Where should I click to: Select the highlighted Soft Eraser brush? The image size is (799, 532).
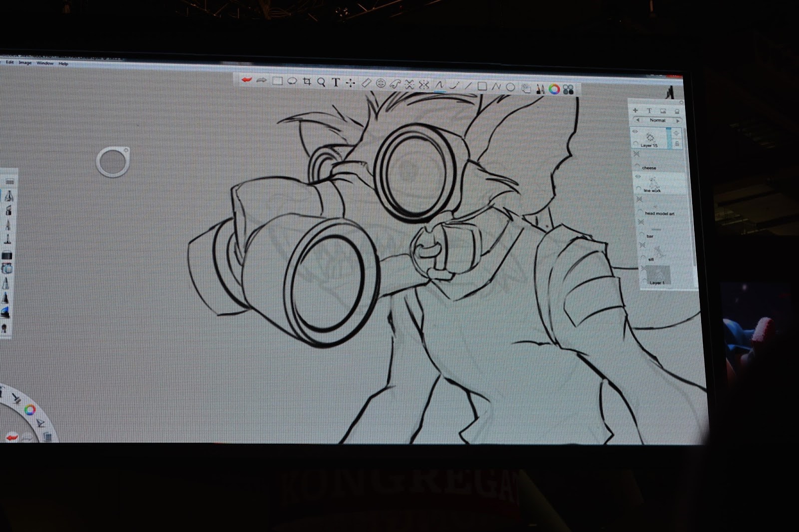point(7,268)
